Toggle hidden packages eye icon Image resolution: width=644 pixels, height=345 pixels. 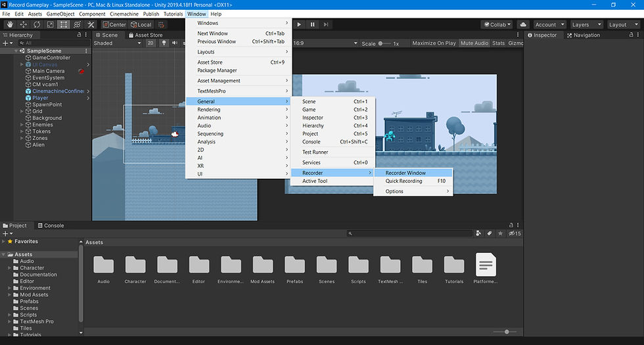515,233
